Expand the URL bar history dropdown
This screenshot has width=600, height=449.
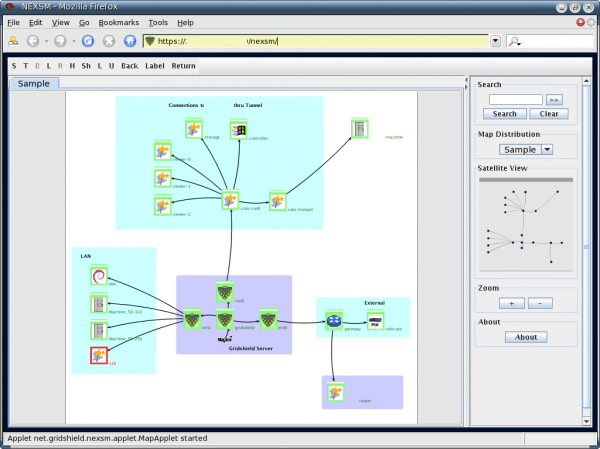(x=496, y=41)
